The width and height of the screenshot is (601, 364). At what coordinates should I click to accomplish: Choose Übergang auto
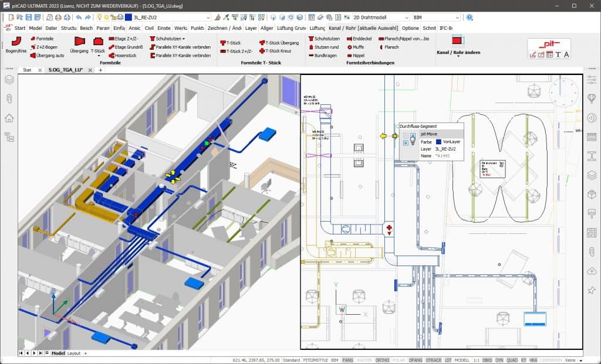point(47,56)
